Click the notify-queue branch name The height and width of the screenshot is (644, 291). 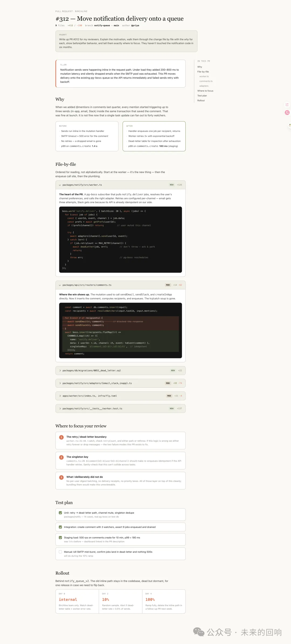[102, 26]
